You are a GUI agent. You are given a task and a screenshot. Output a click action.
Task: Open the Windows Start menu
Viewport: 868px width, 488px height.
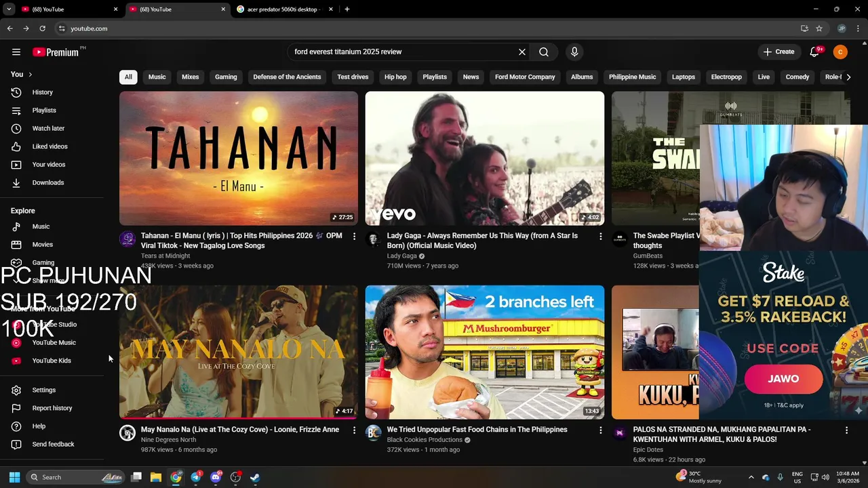point(14,477)
